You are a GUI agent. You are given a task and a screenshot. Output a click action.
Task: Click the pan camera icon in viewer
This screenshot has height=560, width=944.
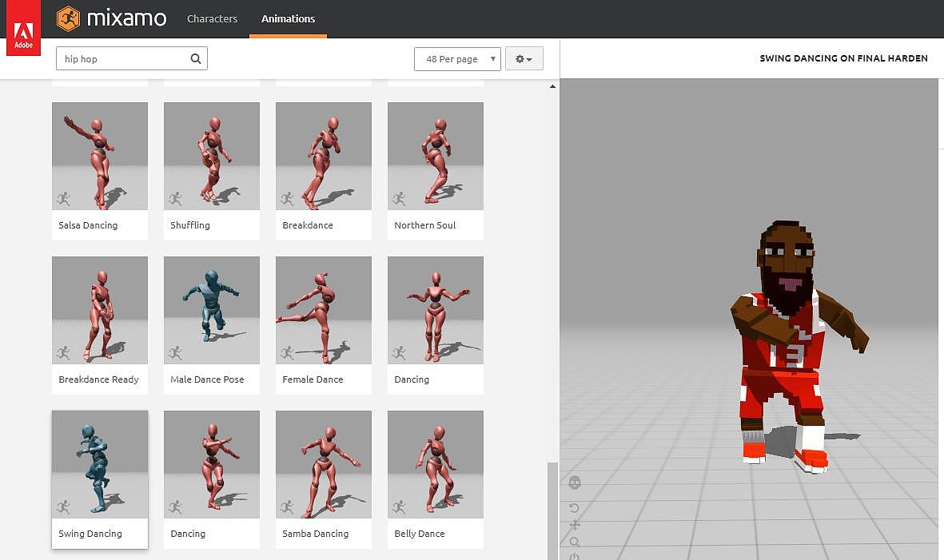pos(575,525)
